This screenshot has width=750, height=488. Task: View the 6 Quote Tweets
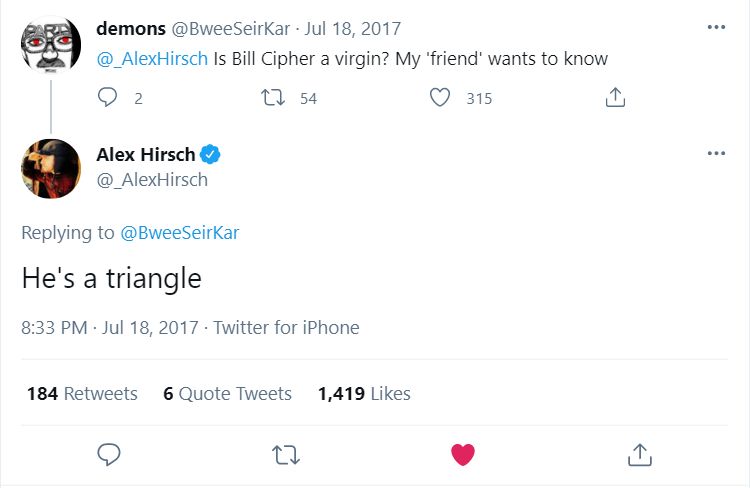click(227, 393)
